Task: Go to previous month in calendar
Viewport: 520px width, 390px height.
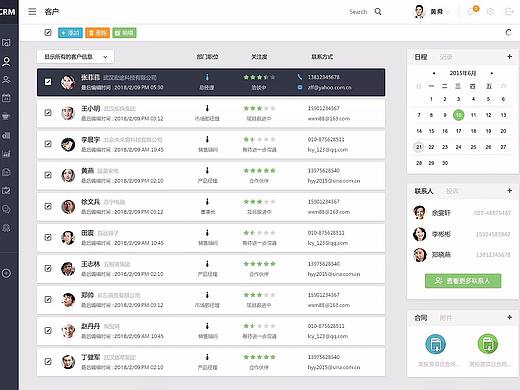Action: pos(434,73)
